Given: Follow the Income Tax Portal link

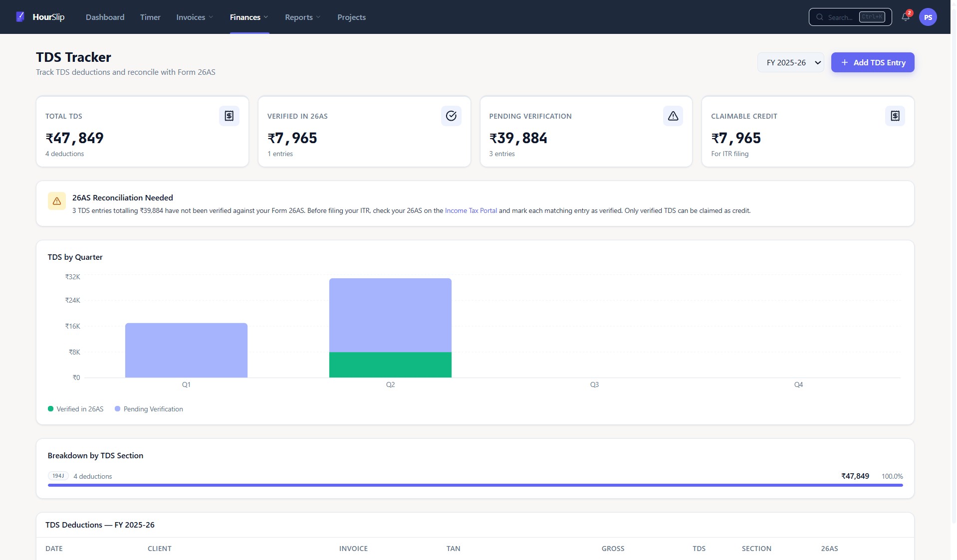Looking at the screenshot, I should point(471,210).
